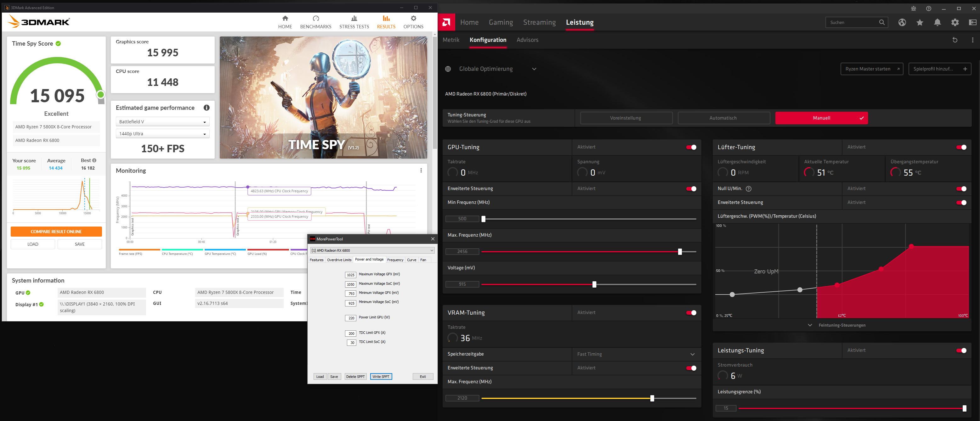Click the LOAD button in 3DMark

[x=33, y=244]
